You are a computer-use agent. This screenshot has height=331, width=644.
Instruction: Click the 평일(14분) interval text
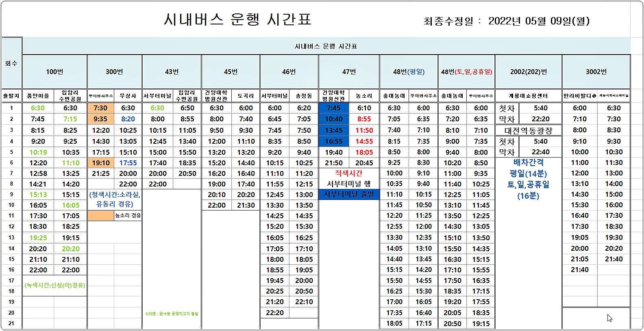[x=529, y=173]
